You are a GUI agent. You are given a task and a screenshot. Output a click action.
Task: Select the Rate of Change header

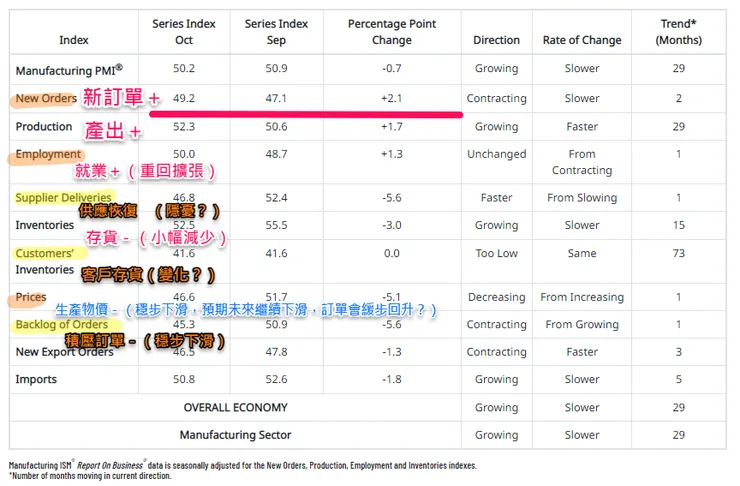tap(582, 41)
